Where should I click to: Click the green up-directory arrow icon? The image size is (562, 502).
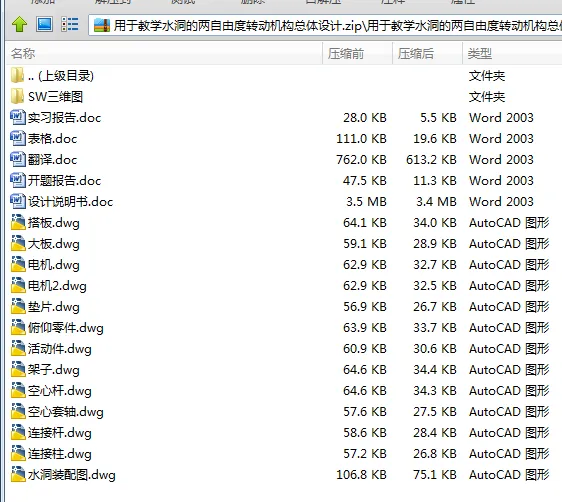(x=19, y=25)
